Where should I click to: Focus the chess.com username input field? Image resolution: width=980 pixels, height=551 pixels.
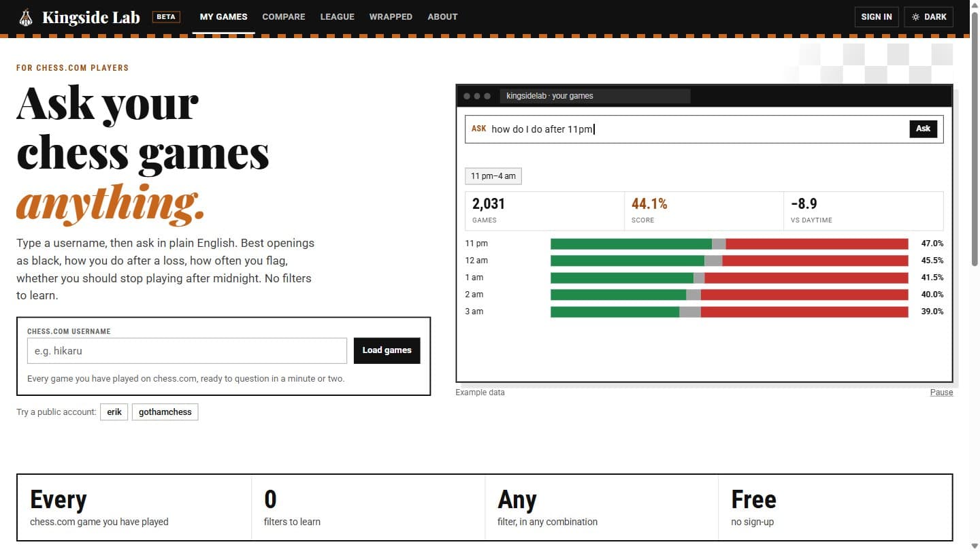187,351
